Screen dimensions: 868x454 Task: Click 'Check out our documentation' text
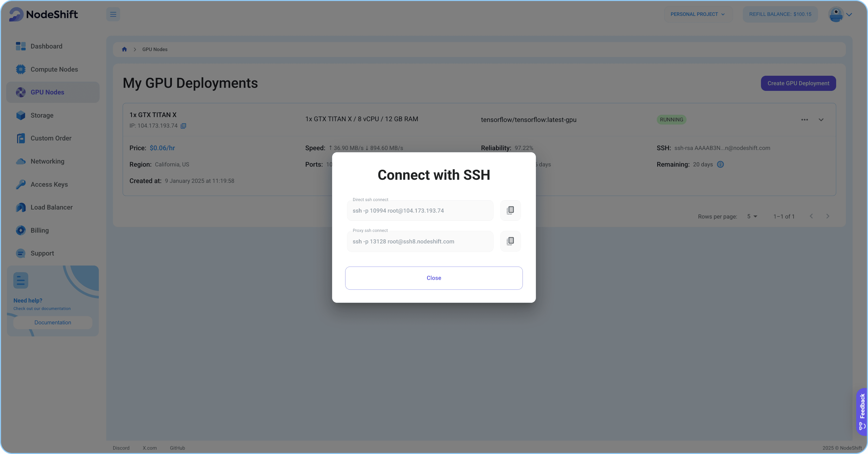pos(42,309)
